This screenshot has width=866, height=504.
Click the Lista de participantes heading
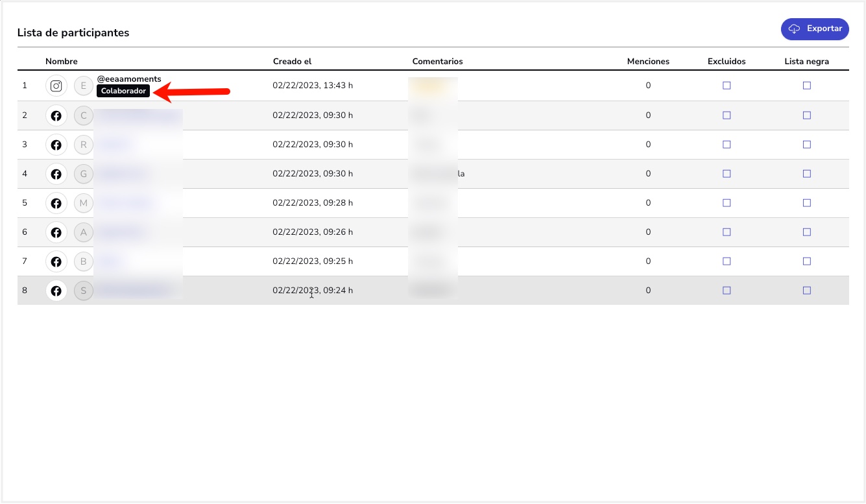click(x=73, y=32)
